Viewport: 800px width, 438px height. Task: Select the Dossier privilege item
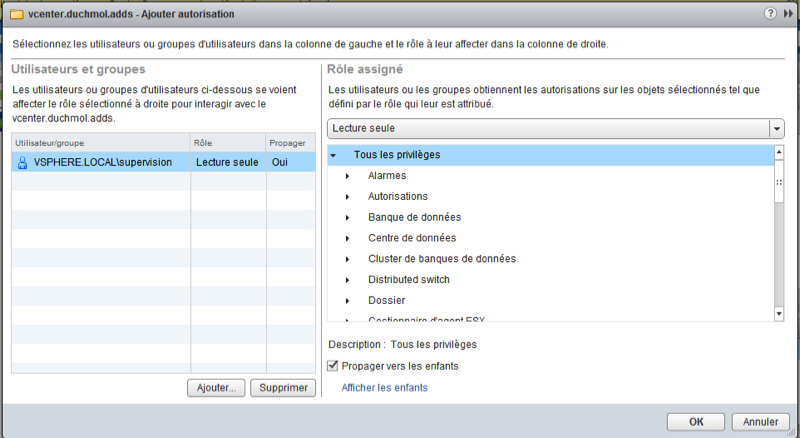coord(387,300)
